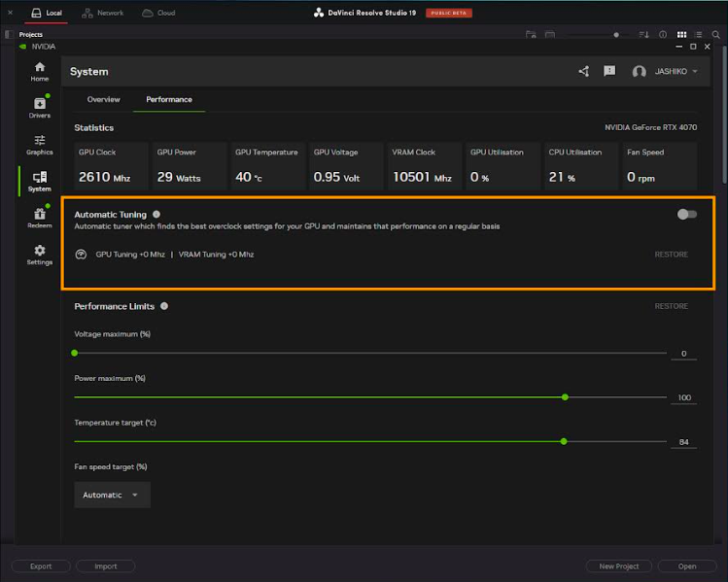Click the NVIDIA logo in title bar
728x582 pixels.
point(22,47)
